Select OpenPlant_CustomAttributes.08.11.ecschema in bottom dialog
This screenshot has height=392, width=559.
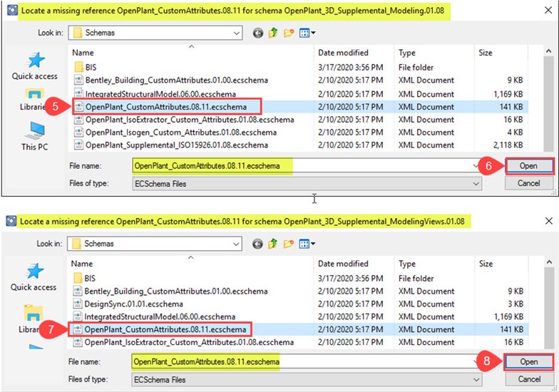(x=165, y=329)
